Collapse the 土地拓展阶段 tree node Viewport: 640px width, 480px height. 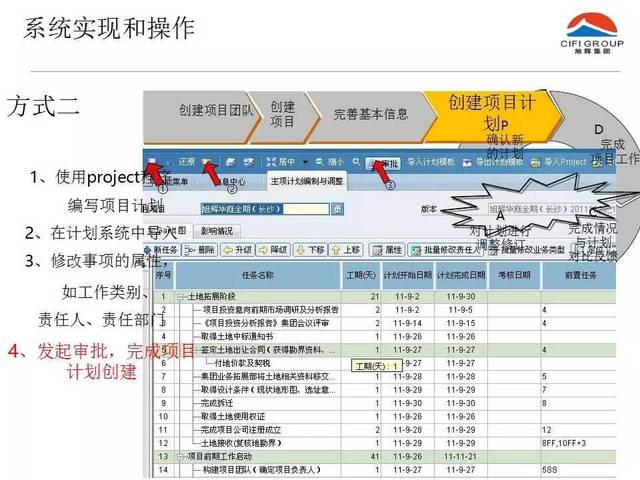pyautogui.click(x=181, y=297)
